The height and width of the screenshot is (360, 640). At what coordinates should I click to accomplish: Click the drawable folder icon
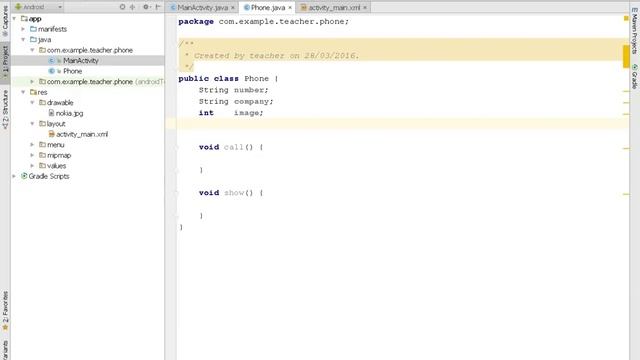click(x=42, y=102)
